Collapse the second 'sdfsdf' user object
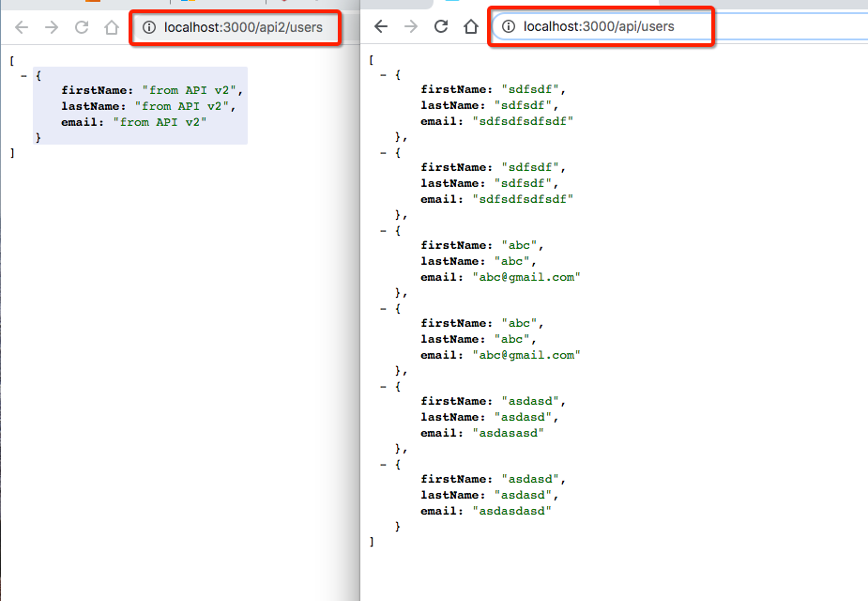 coord(382,152)
